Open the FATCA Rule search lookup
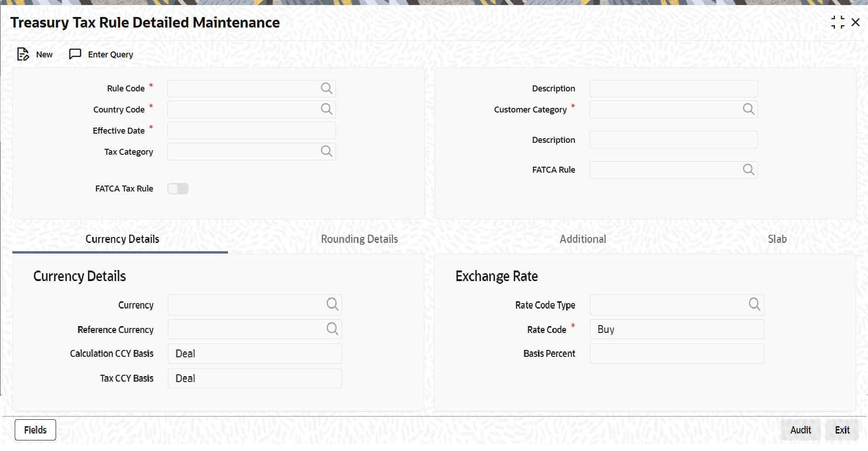The width and height of the screenshot is (868, 451). pos(748,169)
